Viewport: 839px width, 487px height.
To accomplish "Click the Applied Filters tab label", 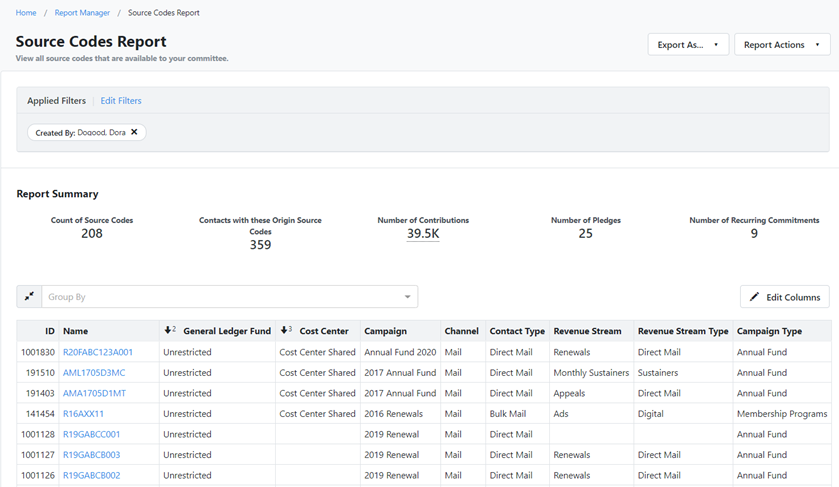I will [x=56, y=101].
